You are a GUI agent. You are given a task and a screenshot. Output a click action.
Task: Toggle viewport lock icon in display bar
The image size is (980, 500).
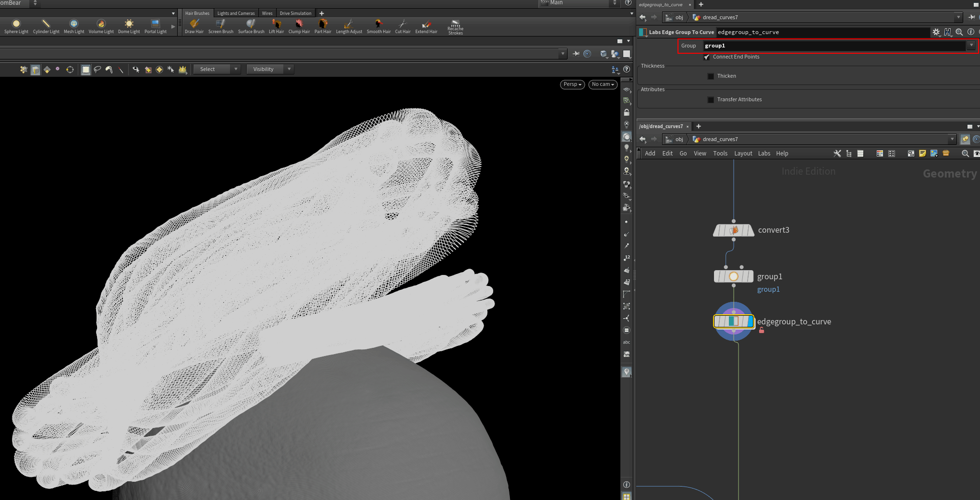tap(627, 112)
